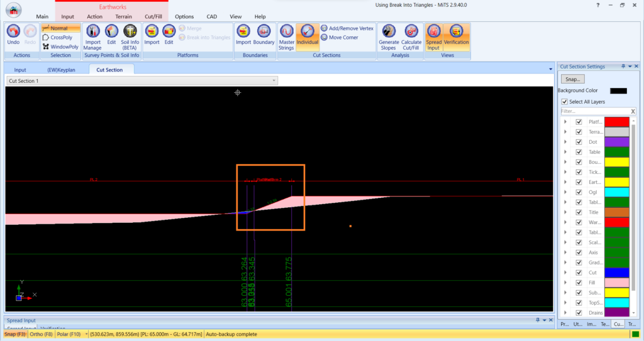This screenshot has width=644, height=341.
Task: Choose the CrossPoly selection tool
Action: click(61, 37)
